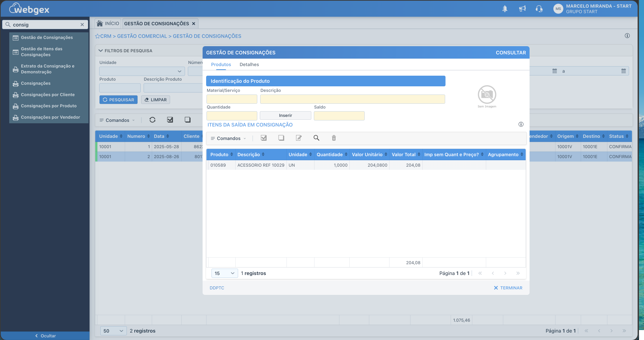Open the start date calendar picker

(554, 71)
